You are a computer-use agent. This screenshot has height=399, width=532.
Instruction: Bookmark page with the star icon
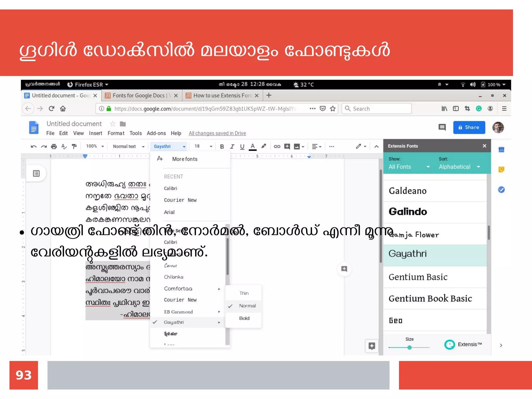point(333,109)
